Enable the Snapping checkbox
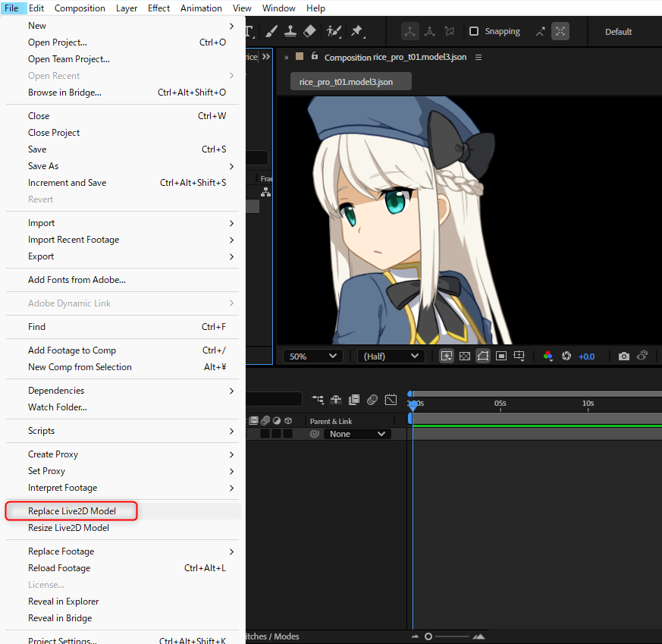 coord(474,31)
